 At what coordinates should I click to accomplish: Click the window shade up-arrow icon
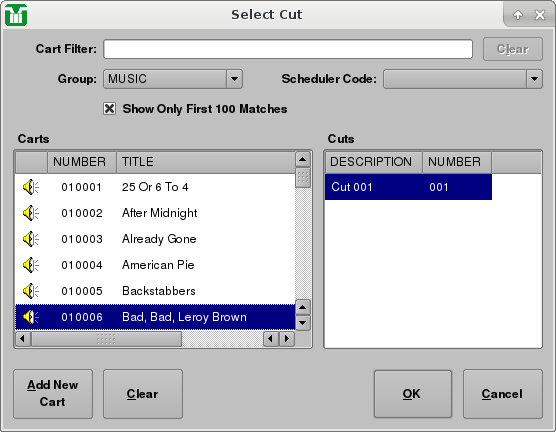point(518,15)
